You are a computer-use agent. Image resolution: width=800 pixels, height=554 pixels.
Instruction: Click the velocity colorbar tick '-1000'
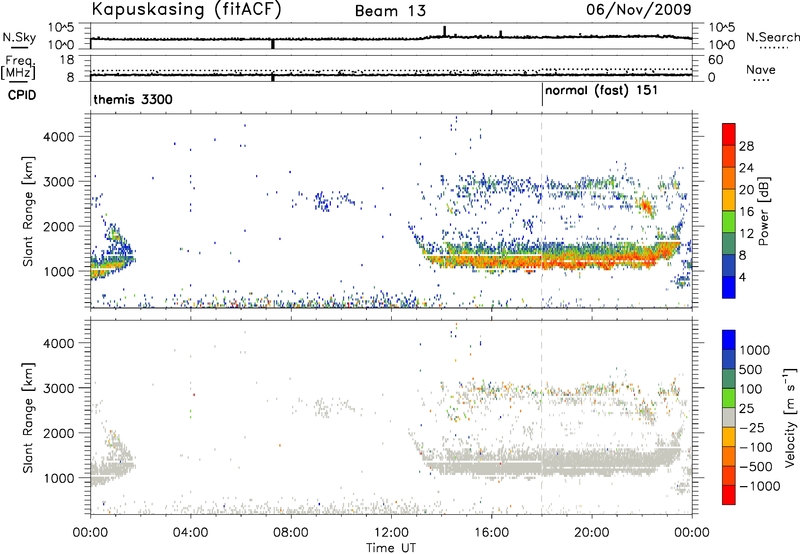click(759, 486)
